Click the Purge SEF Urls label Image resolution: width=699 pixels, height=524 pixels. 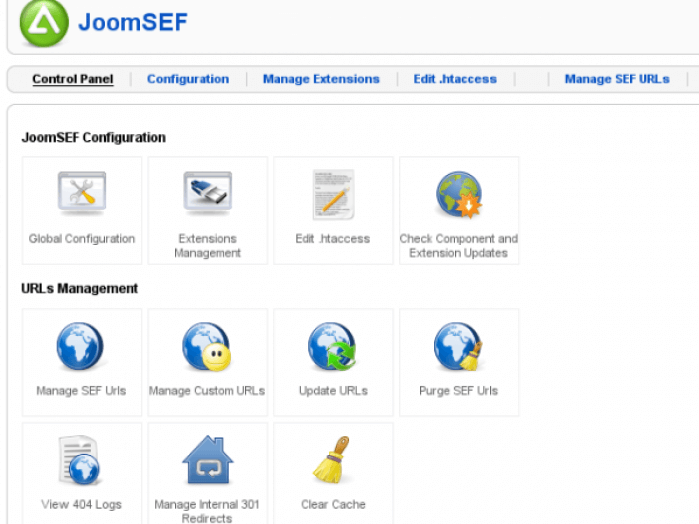tap(459, 391)
